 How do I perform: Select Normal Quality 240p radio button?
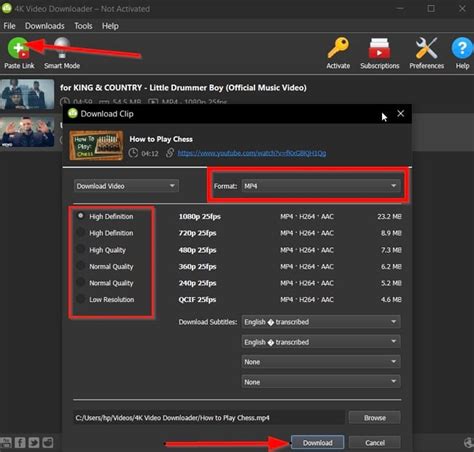[x=81, y=282]
